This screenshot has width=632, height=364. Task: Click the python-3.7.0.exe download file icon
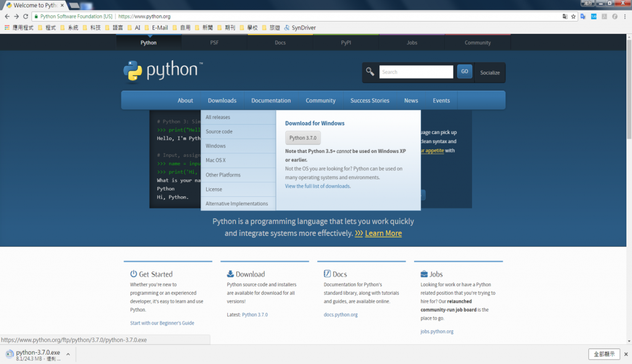9,354
